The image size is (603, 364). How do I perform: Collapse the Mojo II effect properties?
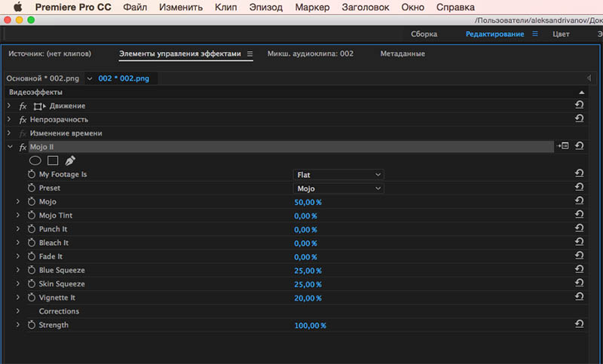point(10,146)
